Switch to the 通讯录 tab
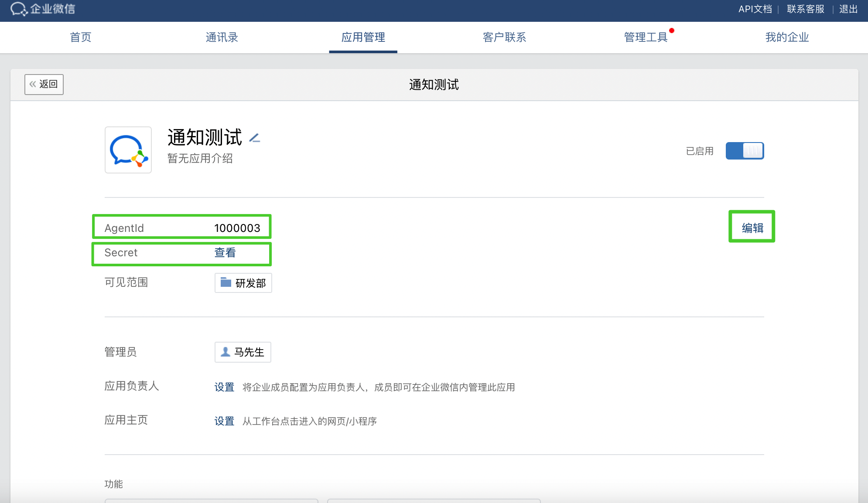This screenshot has height=503, width=868. point(222,37)
